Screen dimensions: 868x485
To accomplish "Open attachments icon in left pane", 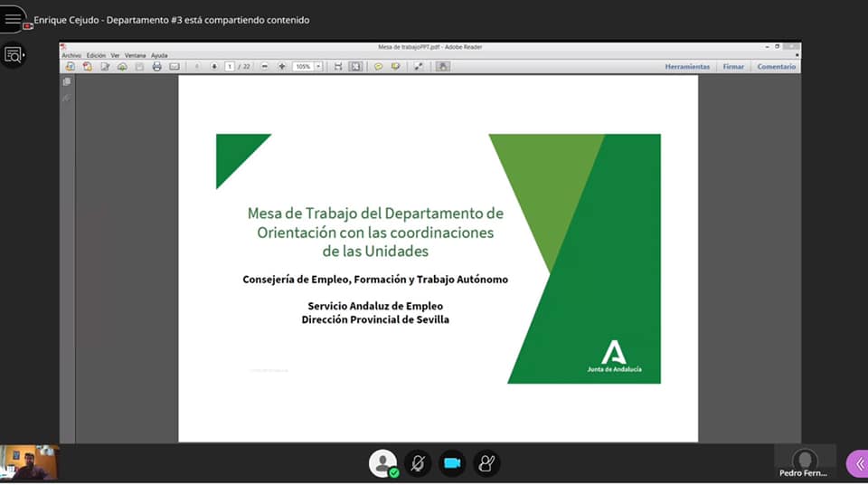I will pos(67,98).
